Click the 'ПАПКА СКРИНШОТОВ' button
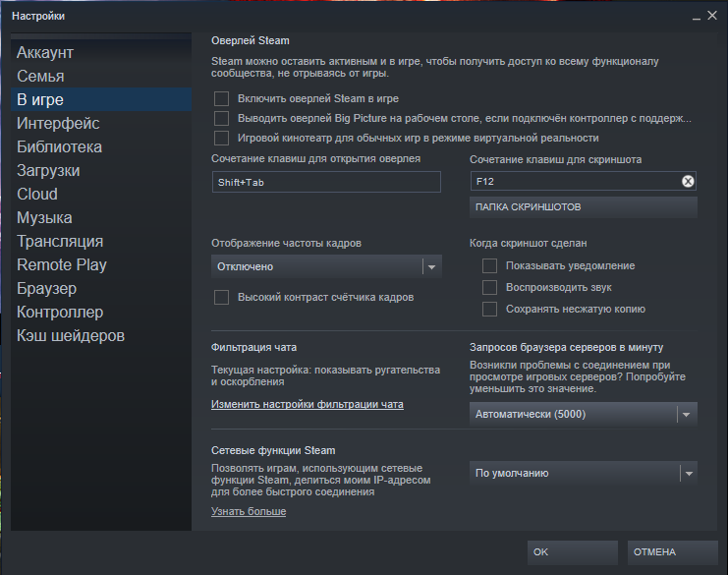 pyautogui.click(x=584, y=207)
